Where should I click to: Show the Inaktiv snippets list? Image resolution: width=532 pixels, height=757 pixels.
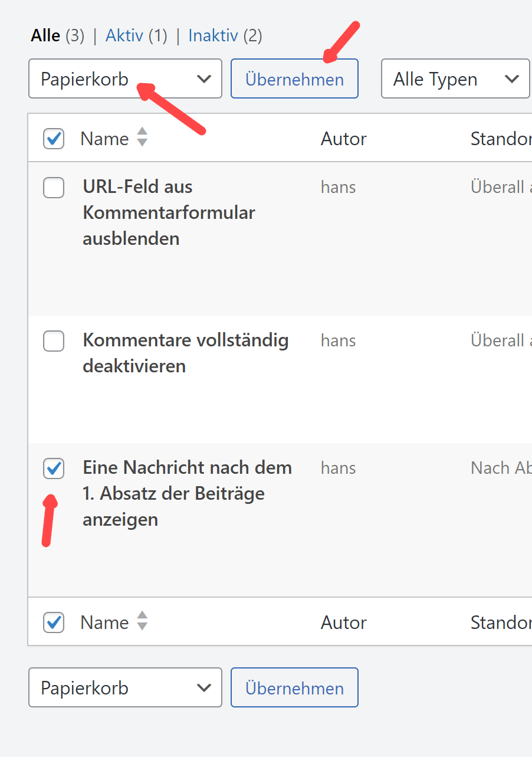212,36
